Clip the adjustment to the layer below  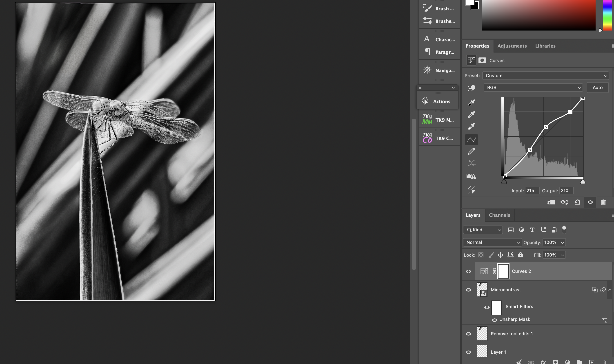coord(551,202)
